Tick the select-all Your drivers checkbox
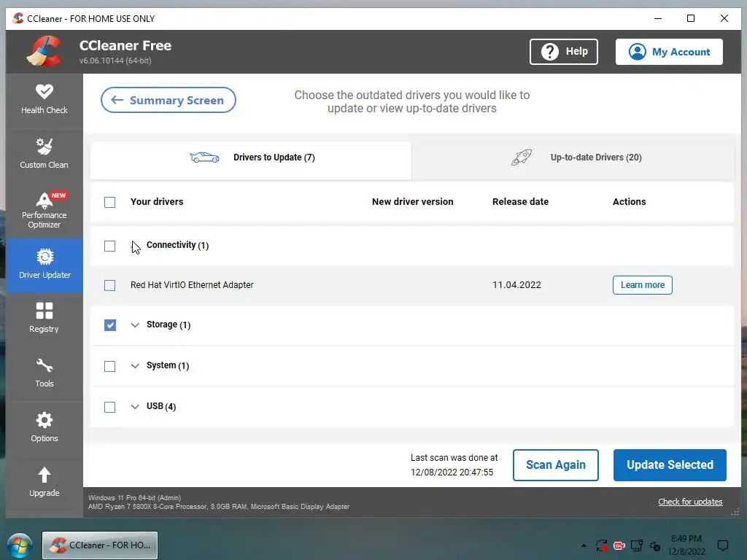Screen dimensions: 747x560 point(109,203)
